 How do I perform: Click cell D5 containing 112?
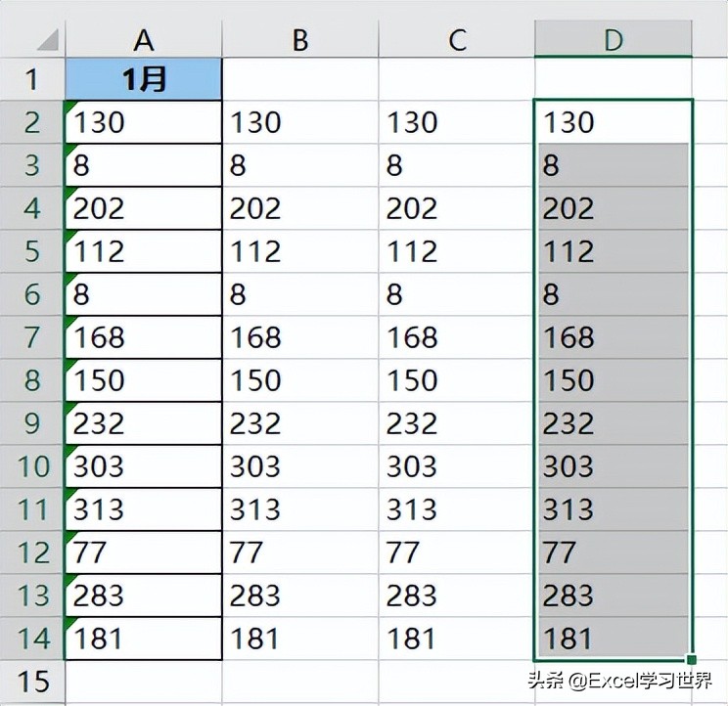(x=614, y=251)
